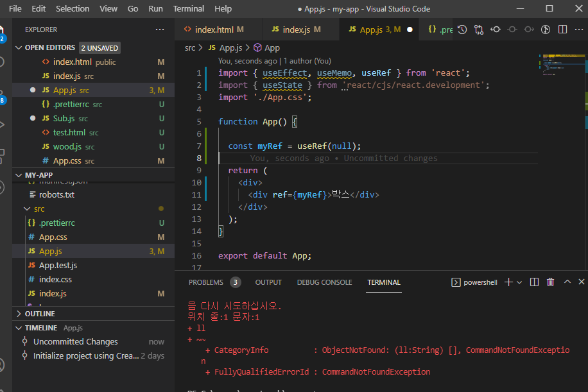The width and height of the screenshot is (588, 392).
Task: Add a new terminal with plus icon
Action: click(x=508, y=282)
